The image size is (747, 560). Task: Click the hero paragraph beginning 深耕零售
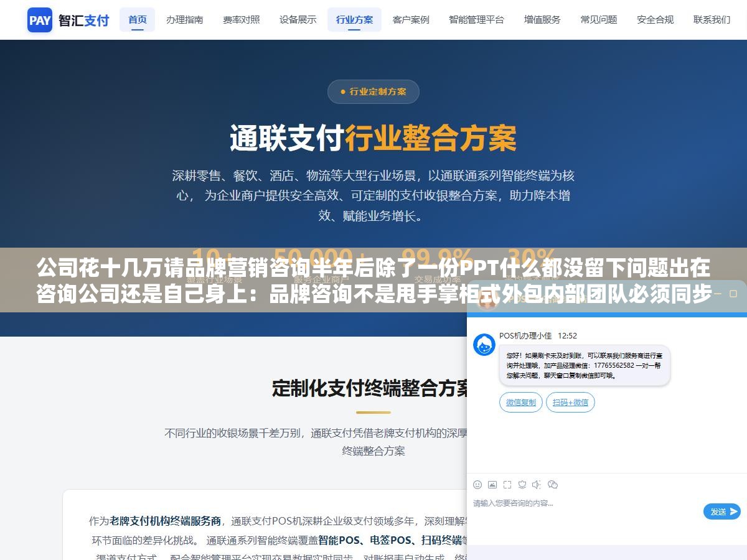374,195
